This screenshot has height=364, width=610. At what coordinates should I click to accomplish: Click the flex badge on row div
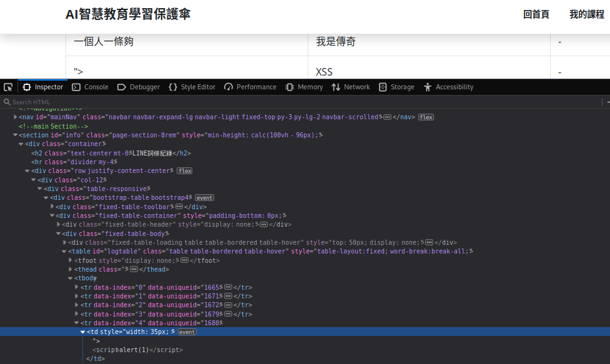click(185, 170)
